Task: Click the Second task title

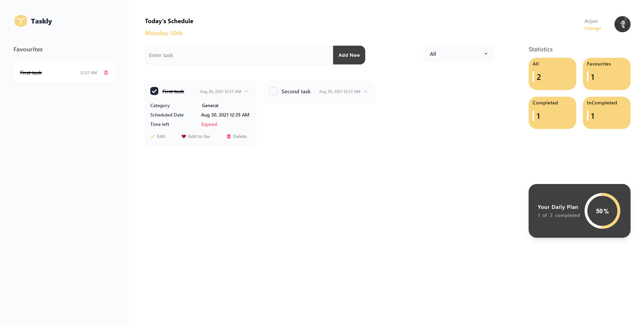Action: (x=296, y=91)
